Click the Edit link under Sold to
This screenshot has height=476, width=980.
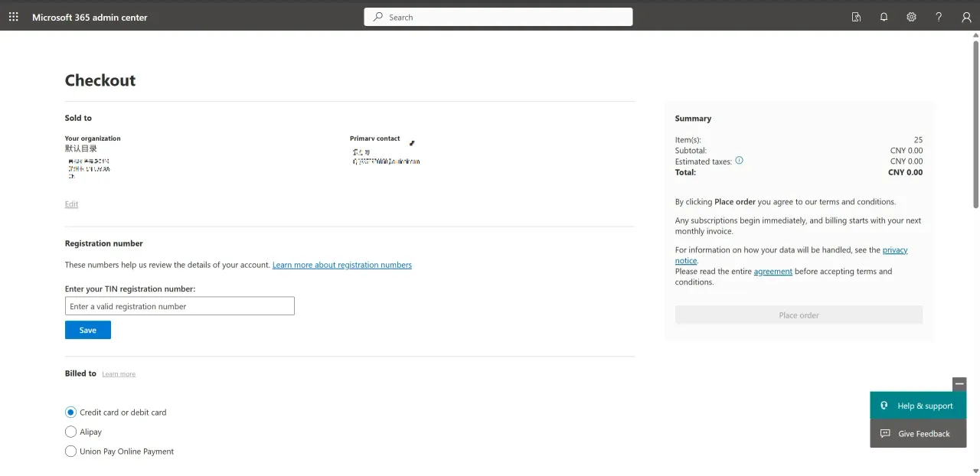click(71, 204)
